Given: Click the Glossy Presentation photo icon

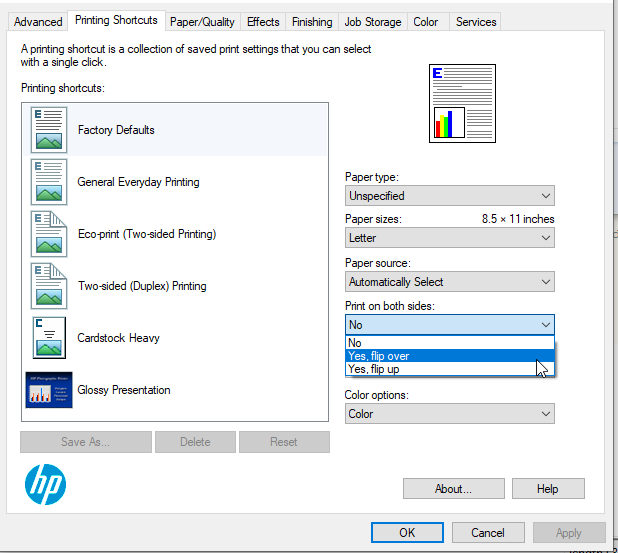Looking at the screenshot, I should pyautogui.click(x=48, y=390).
